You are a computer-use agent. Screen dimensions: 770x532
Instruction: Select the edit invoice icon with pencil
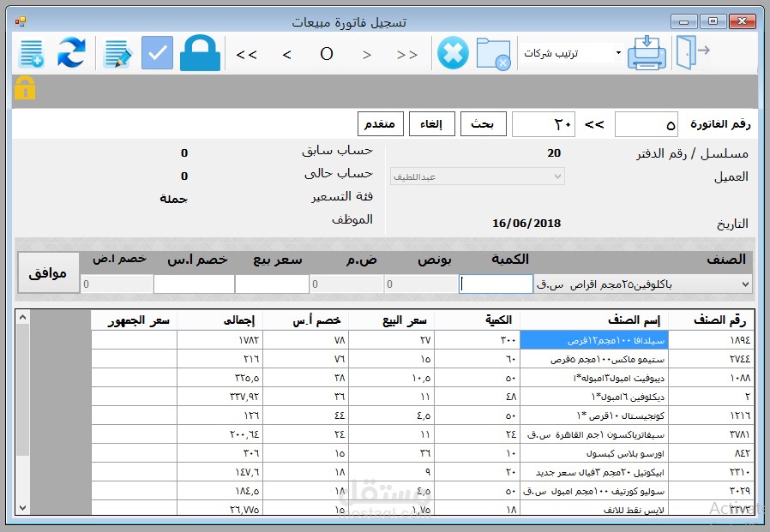pyautogui.click(x=116, y=53)
